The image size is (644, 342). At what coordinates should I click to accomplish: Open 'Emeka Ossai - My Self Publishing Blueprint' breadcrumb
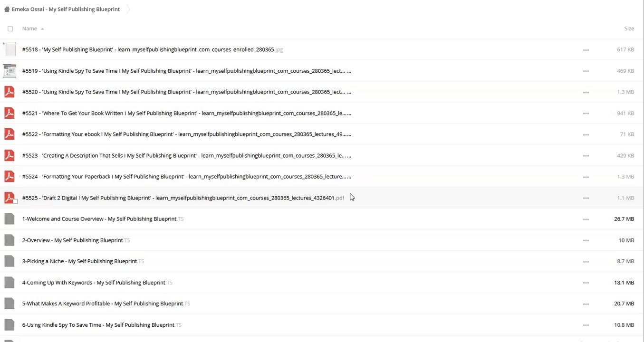[66, 9]
